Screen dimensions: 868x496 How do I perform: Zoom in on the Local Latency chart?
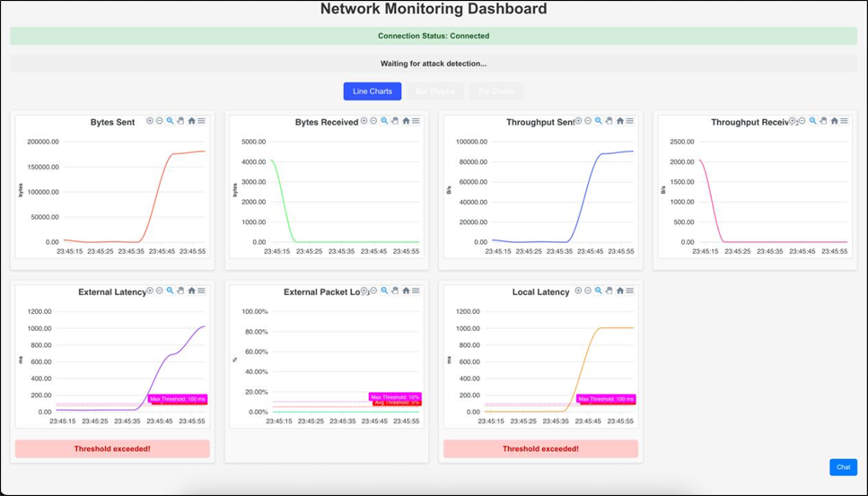[578, 291]
